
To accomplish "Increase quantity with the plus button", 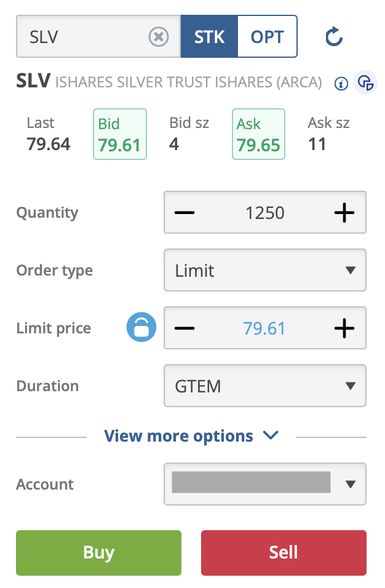I will 344,213.
